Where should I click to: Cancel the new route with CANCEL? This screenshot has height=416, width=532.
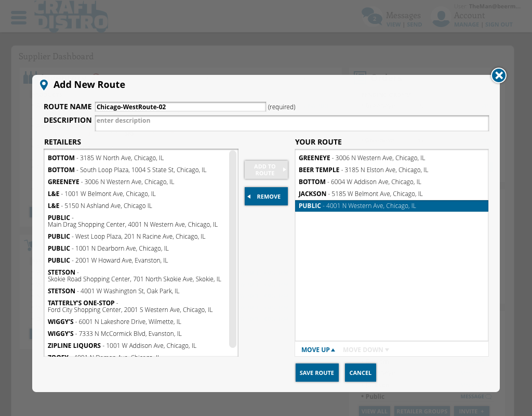(360, 372)
